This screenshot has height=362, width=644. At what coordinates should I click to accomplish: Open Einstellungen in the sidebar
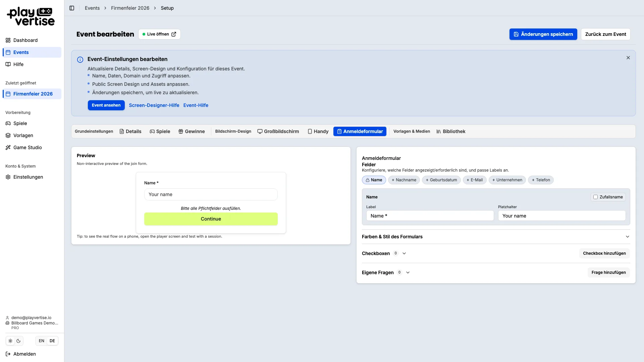point(32,177)
